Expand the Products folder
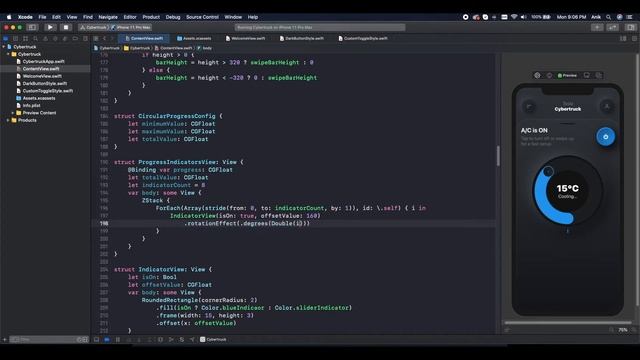640x360 pixels. (8, 120)
